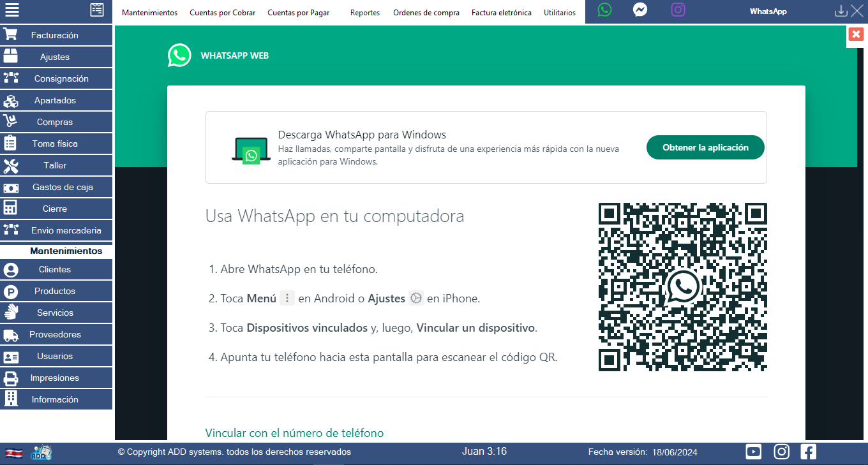Click the Información building icon

click(x=11, y=399)
